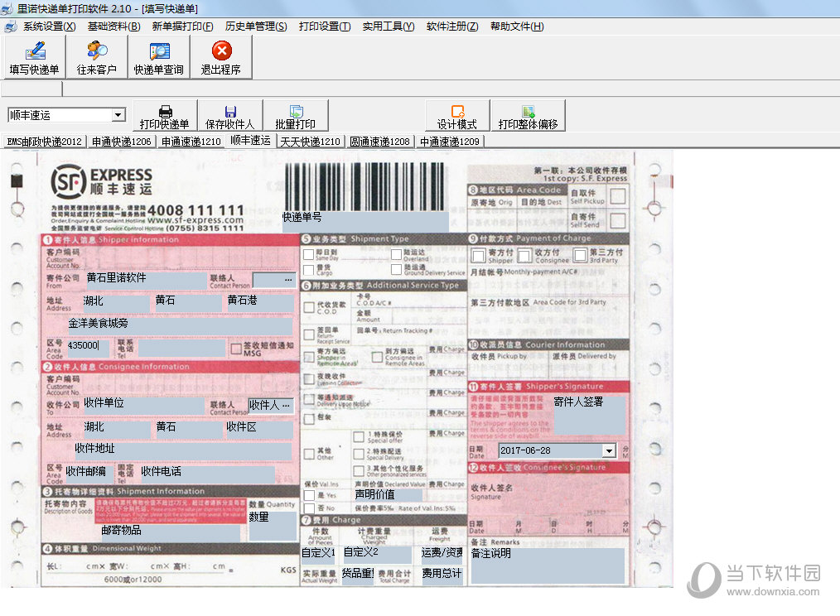Screen dimensions: 840x616
Task: Click the 收件电话 phone field
Action: click(207, 473)
